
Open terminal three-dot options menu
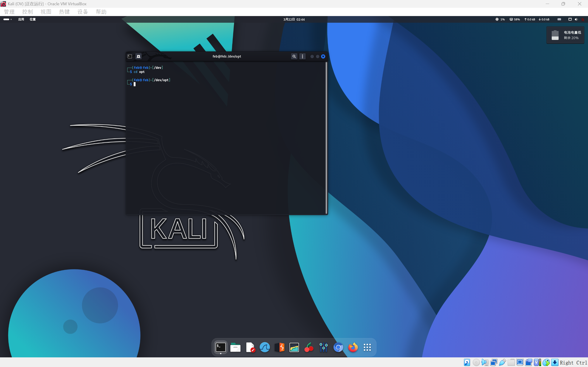point(302,56)
